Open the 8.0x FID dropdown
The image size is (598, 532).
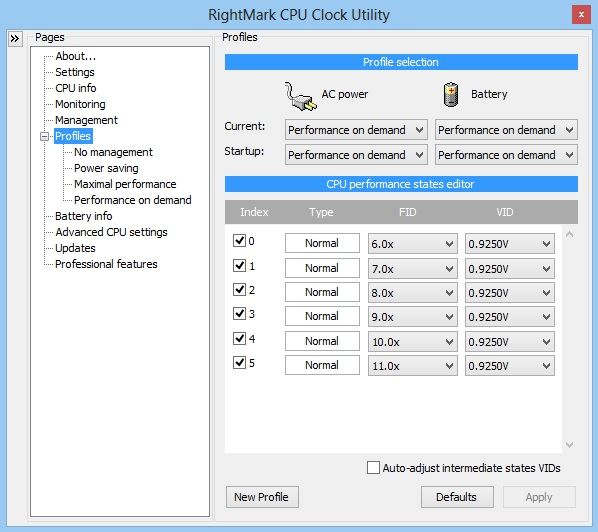[x=413, y=293]
